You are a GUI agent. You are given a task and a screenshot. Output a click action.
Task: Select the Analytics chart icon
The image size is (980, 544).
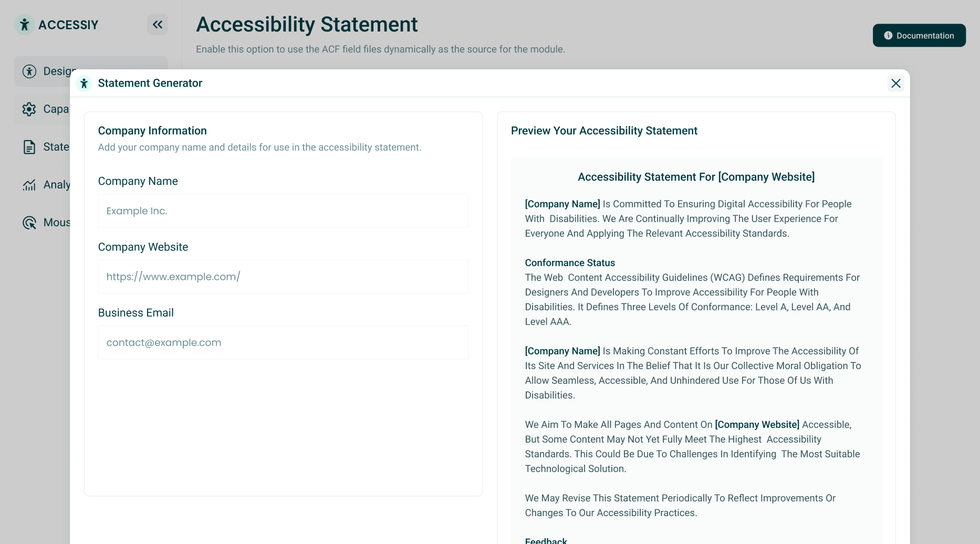[29, 184]
